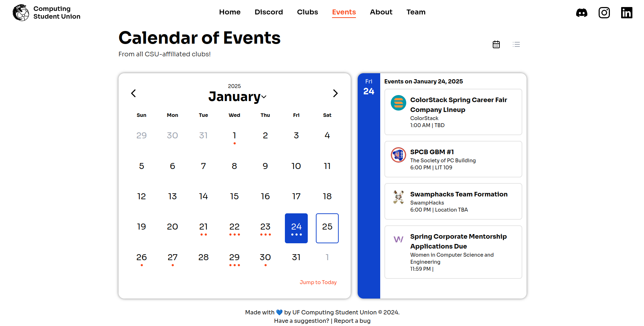Viewport: 644px width, 326px height.
Task: Open the Instagram icon
Action: tap(604, 12)
